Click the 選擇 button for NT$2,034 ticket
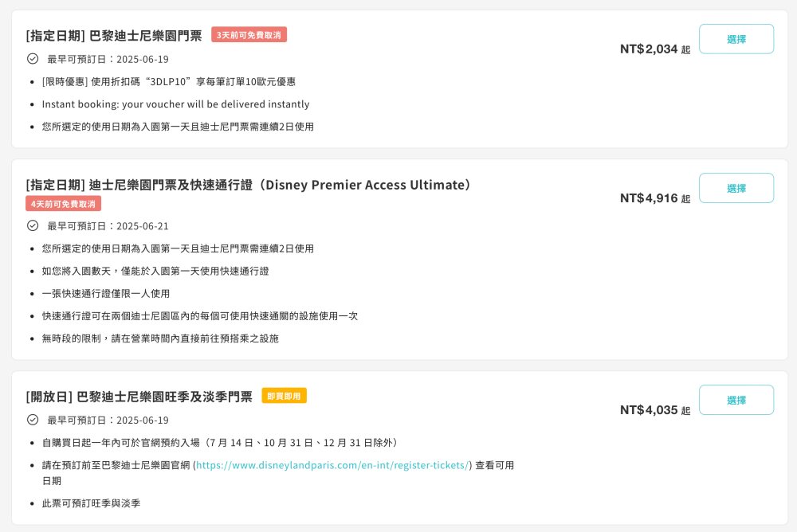The height and width of the screenshot is (532, 797). click(736, 39)
